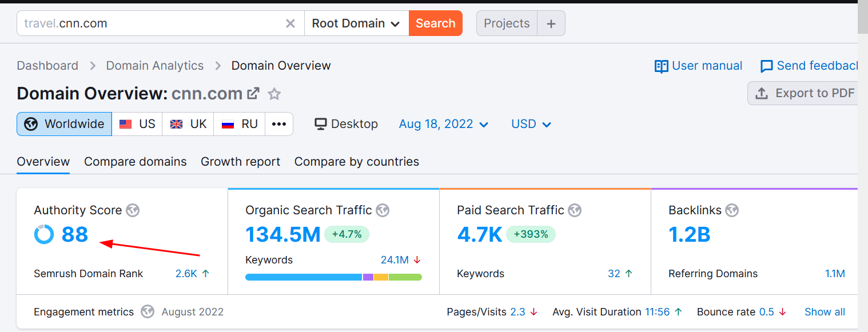Open the Projects button

click(507, 23)
